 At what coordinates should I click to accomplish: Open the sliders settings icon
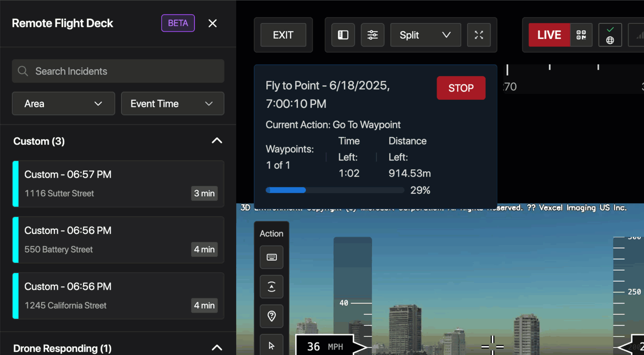point(373,35)
